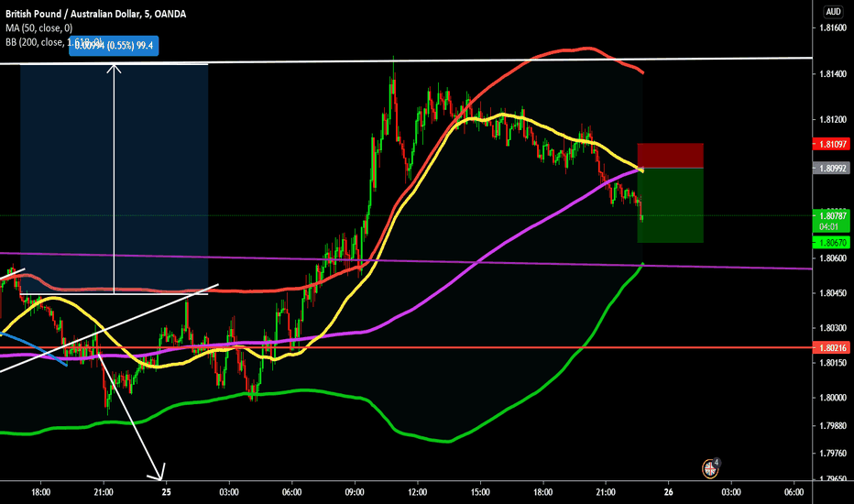Click the 1.80600 price axis label
This screenshot has width=854, height=504.
click(x=833, y=257)
